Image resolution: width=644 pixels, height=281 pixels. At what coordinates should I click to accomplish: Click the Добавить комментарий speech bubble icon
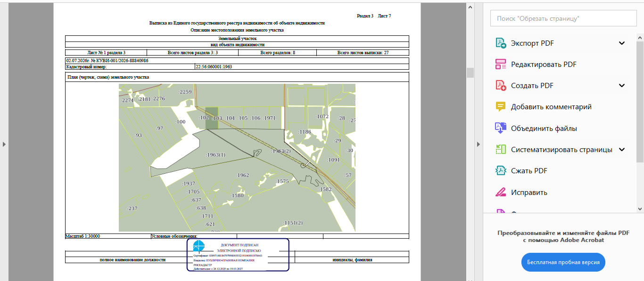click(x=500, y=107)
